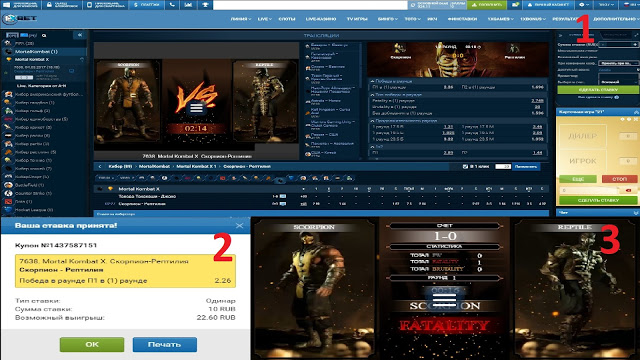
Task: Click the monitor stream icon for Scorpion-Reptile row
Action: coord(282,204)
